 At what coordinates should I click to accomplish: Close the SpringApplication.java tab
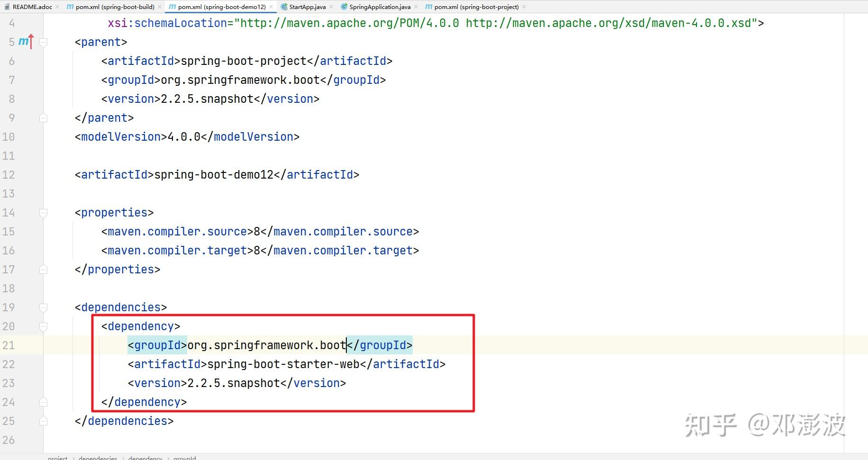pos(416,7)
